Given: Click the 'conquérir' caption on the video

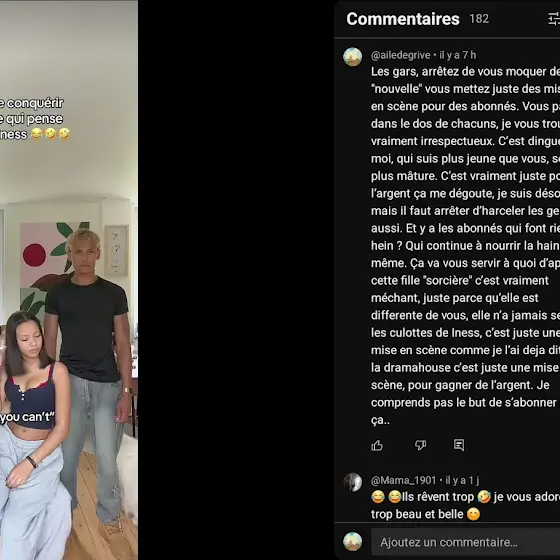Looking at the screenshot, I should pyautogui.click(x=35, y=103).
